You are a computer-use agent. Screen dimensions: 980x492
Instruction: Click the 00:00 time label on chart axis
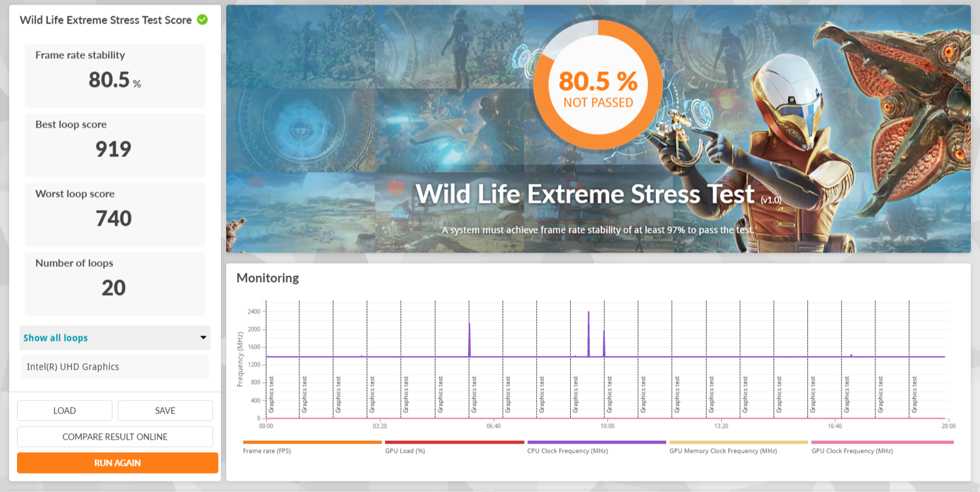(x=266, y=426)
